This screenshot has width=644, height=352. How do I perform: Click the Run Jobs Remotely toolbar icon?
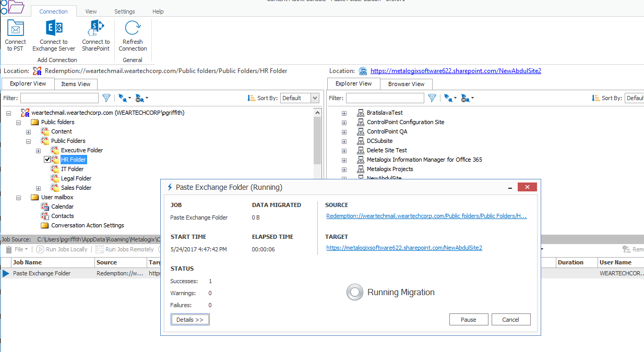point(100,249)
